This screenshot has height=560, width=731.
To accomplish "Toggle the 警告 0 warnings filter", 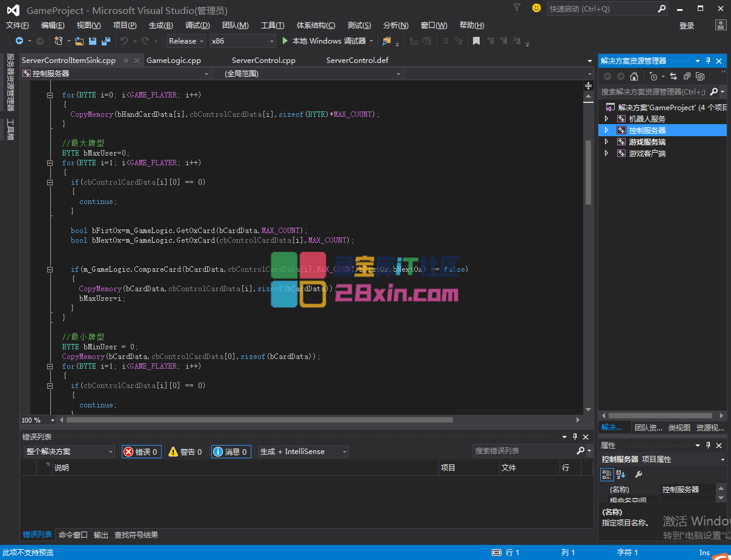I will coord(185,452).
